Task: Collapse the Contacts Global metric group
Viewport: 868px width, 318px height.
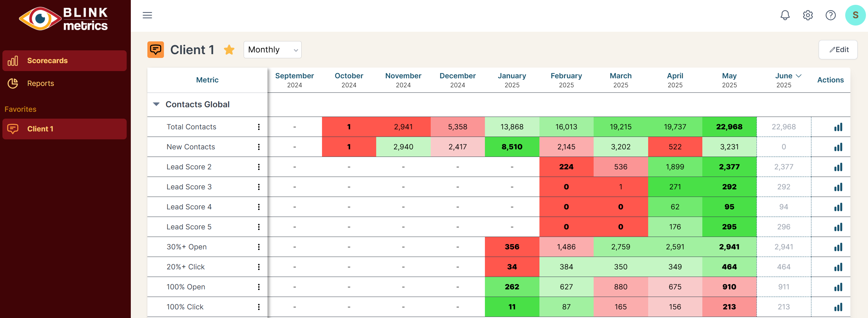Action: 156,104
